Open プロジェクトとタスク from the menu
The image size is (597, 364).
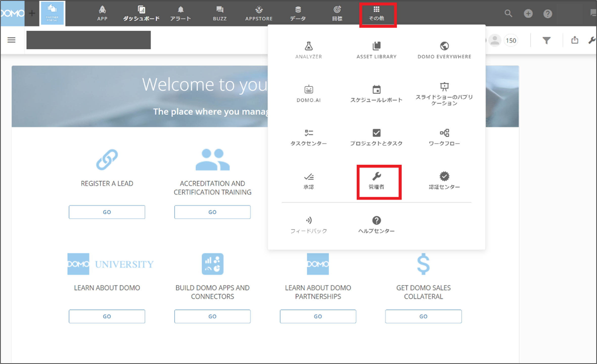(376, 137)
